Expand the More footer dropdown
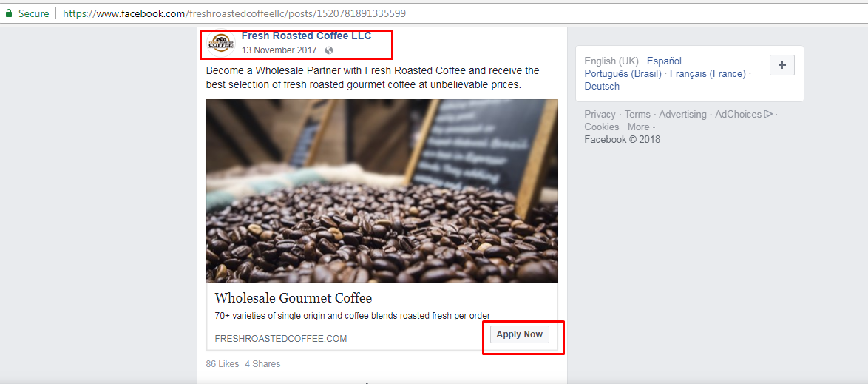The height and width of the screenshot is (384, 868). [642, 127]
